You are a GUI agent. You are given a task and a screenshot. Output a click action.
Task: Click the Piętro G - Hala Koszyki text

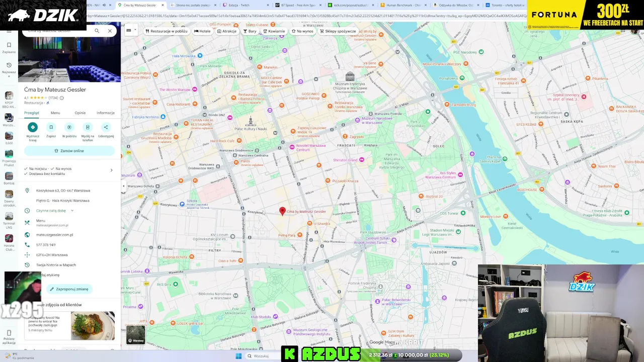[63, 201]
